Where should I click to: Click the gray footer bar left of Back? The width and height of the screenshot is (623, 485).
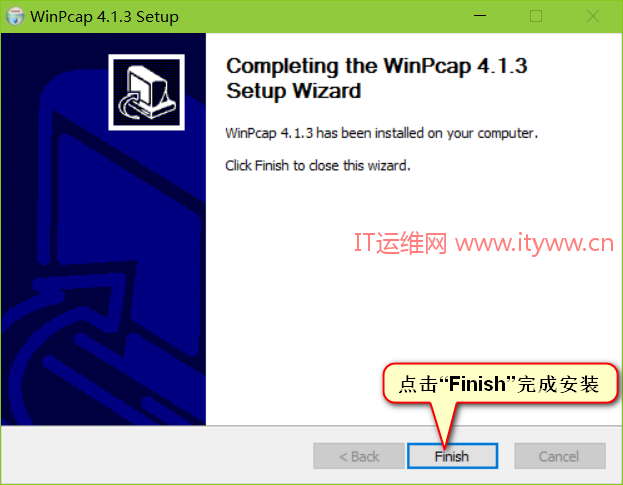tap(157, 456)
